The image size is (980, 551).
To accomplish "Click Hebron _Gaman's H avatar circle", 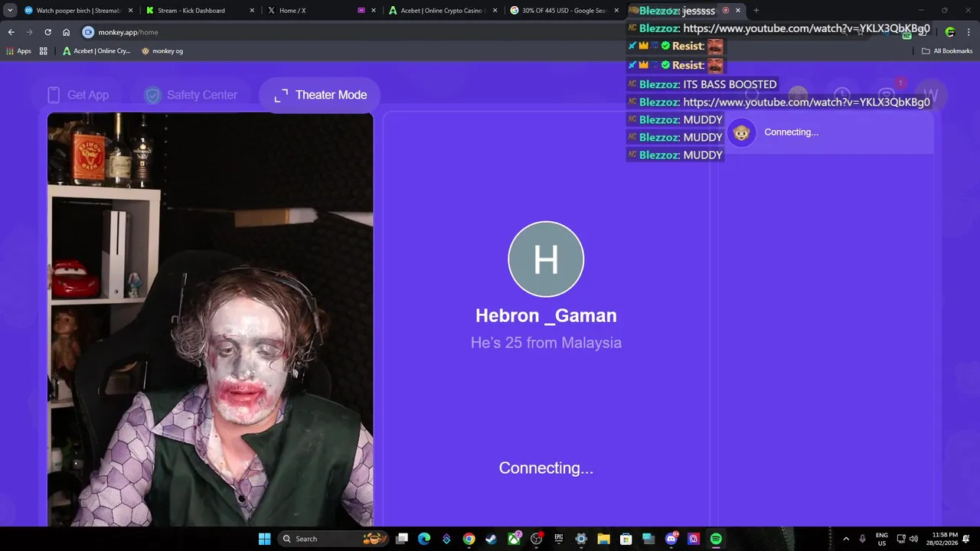I will pyautogui.click(x=546, y=259).
